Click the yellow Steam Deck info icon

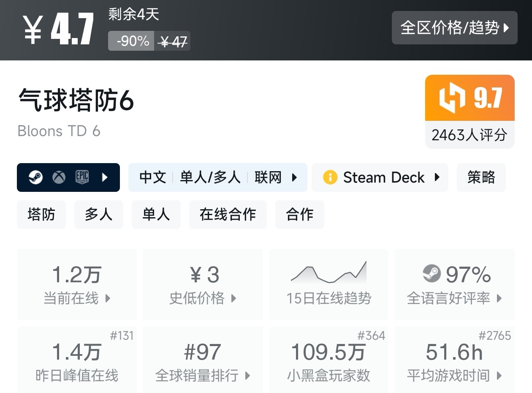[330, 177]
